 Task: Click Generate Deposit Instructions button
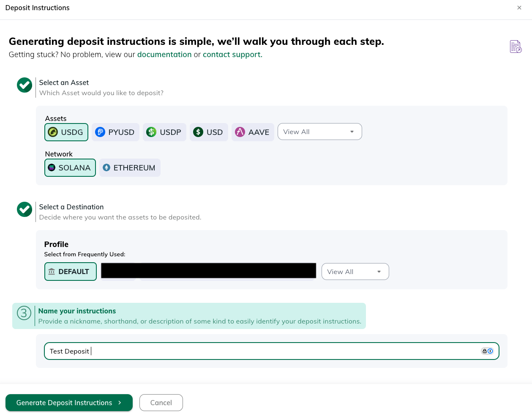[x=69, y=403]
